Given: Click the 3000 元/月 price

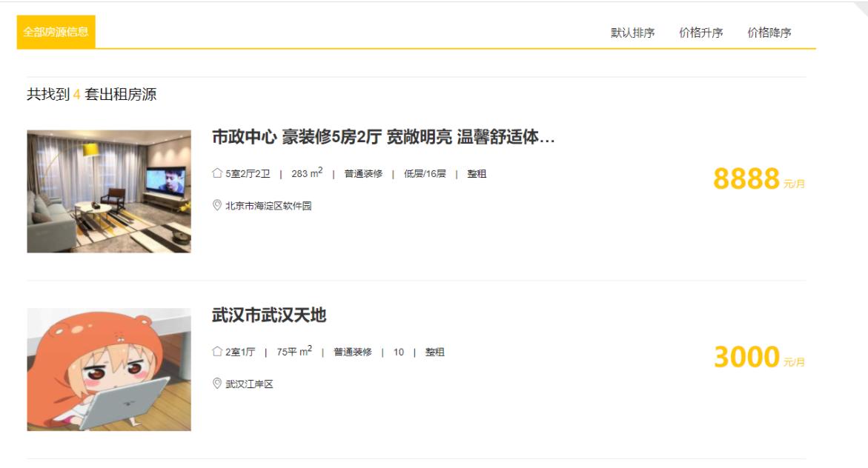Looking at the screenshot, I should coord(759,358).
